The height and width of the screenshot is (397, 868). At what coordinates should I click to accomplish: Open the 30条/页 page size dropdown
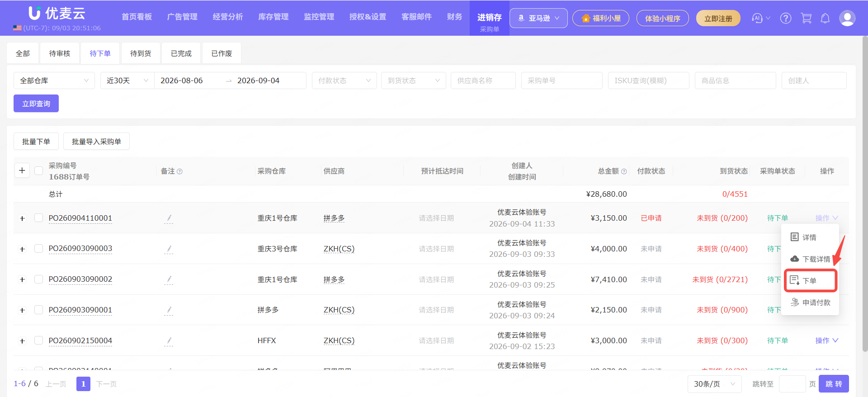715,384
